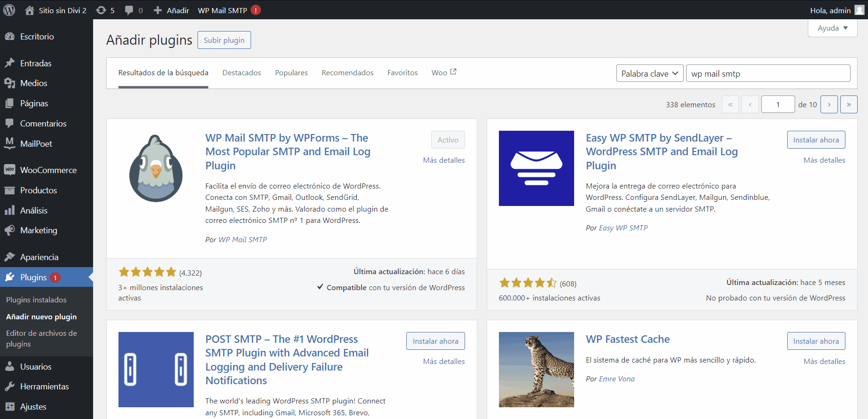Open WooCommerce in the sidebar
The image size is (868, 419).
click(x=48, y=170)
